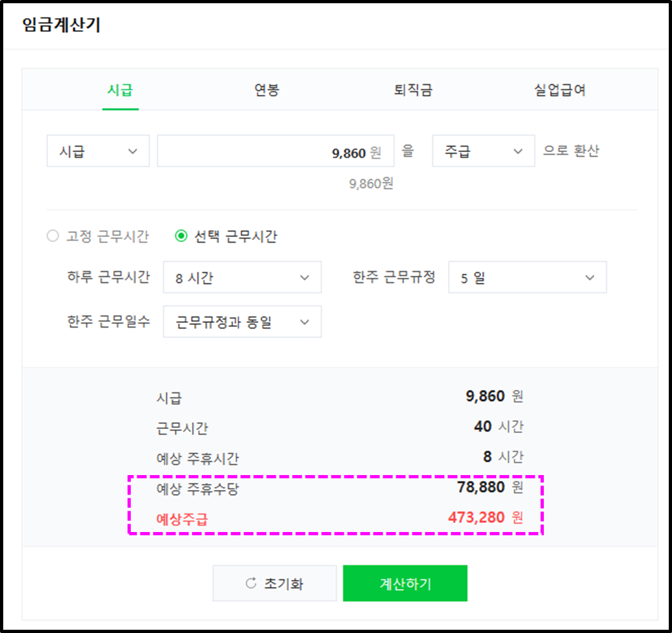The width and height of the screenshot is (672, 633).
Task: Switch to the 연봉 tab
Action: (266, 90)
